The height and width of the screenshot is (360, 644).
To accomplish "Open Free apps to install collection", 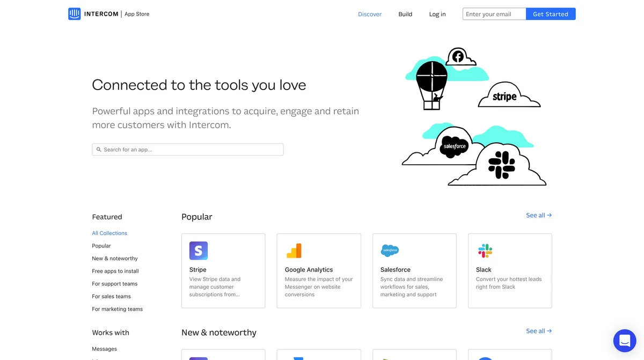I will [115, 271].
